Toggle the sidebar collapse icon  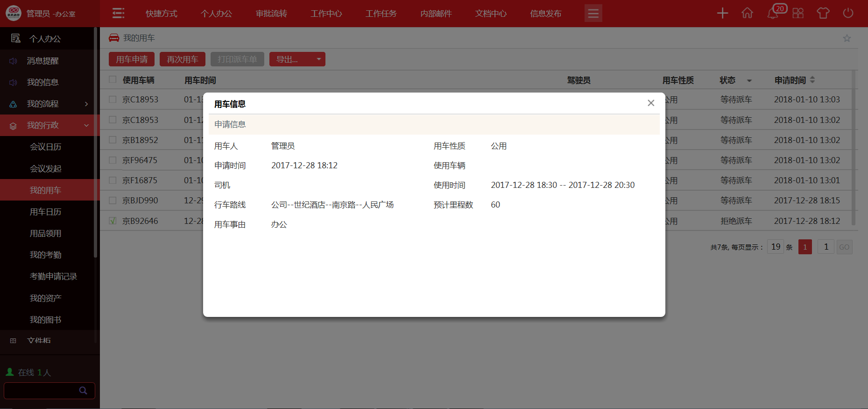pos(119,14)
